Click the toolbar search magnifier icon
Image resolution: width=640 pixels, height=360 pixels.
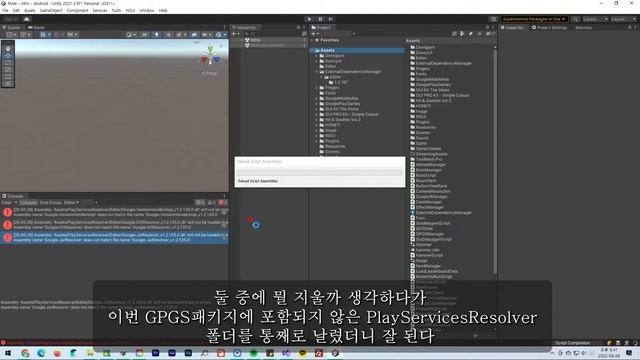click(x=575, y=19)
